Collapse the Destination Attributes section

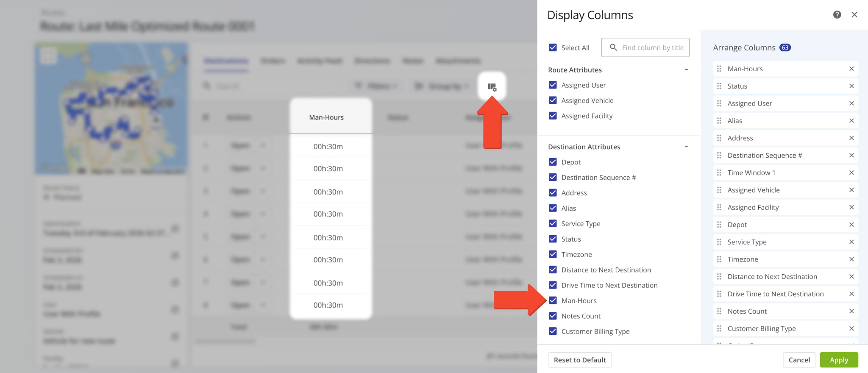pyautogui.click(x=686, y=147)
